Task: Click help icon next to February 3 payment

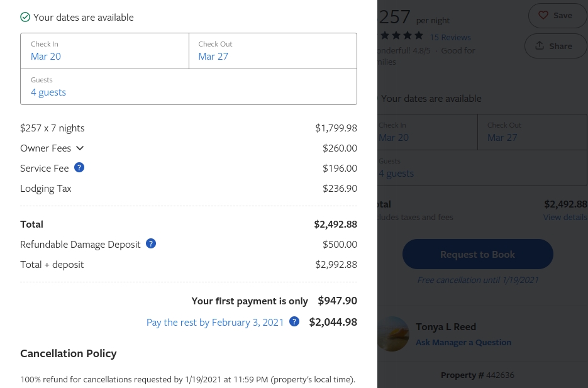Action: pos(294,321)
